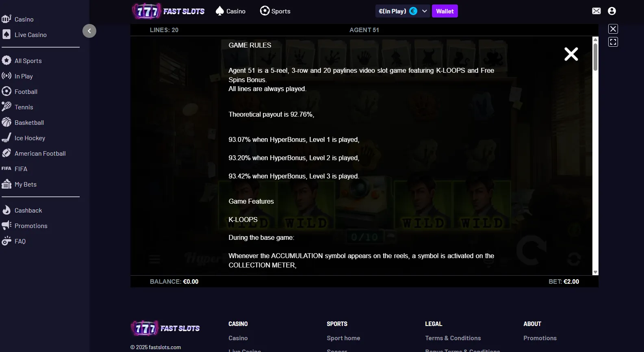The height and width of the screenshot is (352, 644).
Task: Click the K-LOOPS heading text
Action: click(x=243, y=219)
